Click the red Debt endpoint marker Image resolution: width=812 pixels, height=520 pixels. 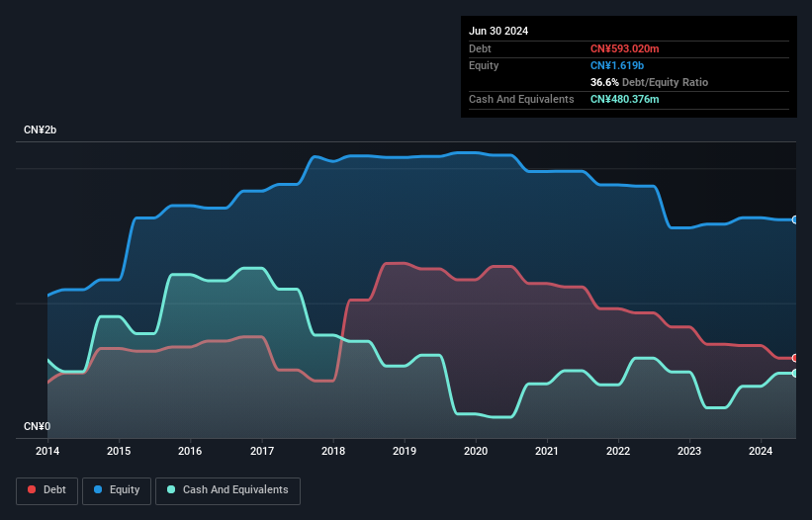(x=795, y=358)
